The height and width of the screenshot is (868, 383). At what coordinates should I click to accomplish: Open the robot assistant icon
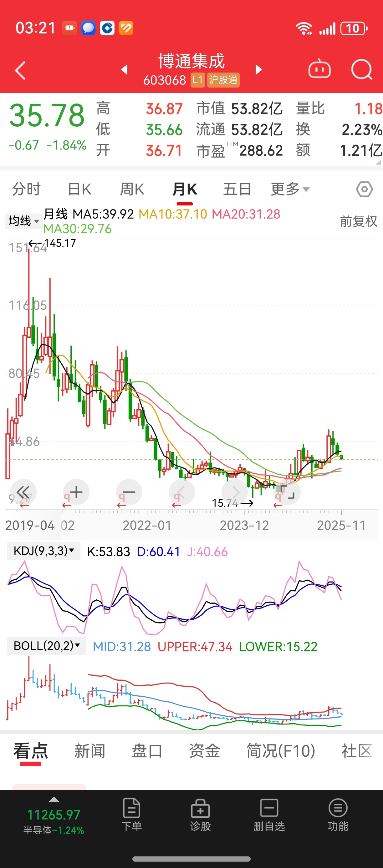(319, 69)
